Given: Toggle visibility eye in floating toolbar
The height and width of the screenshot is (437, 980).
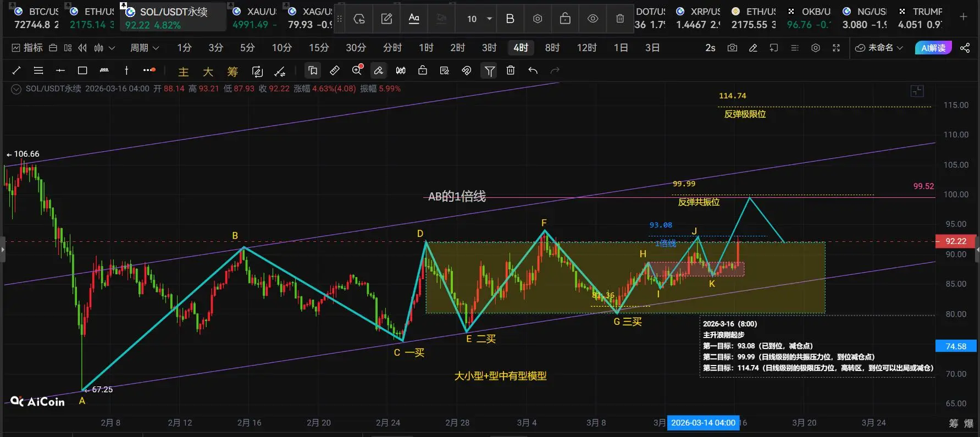Looking at the screenshot, I should click(593, 19).
